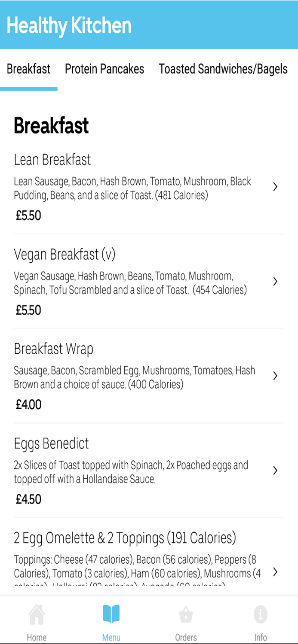
Task: Open the Home screen icon
Action: tap(37, 615)
